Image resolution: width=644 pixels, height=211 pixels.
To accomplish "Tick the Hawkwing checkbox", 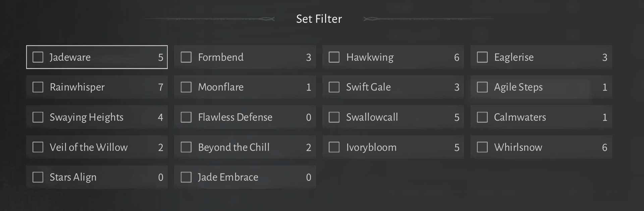I will (x=334, y=57).
